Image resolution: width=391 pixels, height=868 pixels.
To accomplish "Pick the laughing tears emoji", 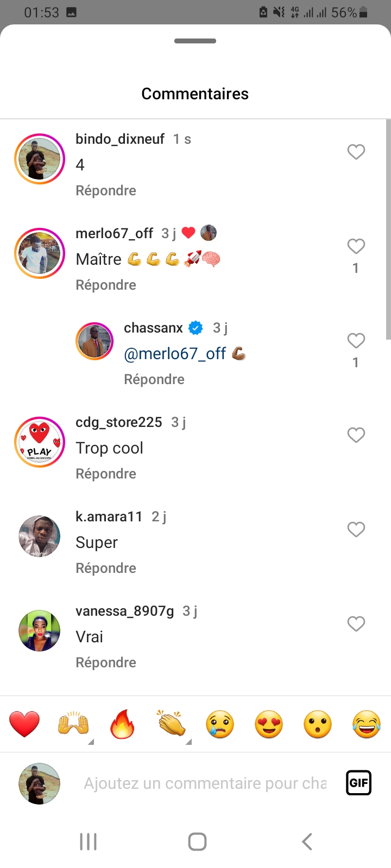I will tap(367, 724).
